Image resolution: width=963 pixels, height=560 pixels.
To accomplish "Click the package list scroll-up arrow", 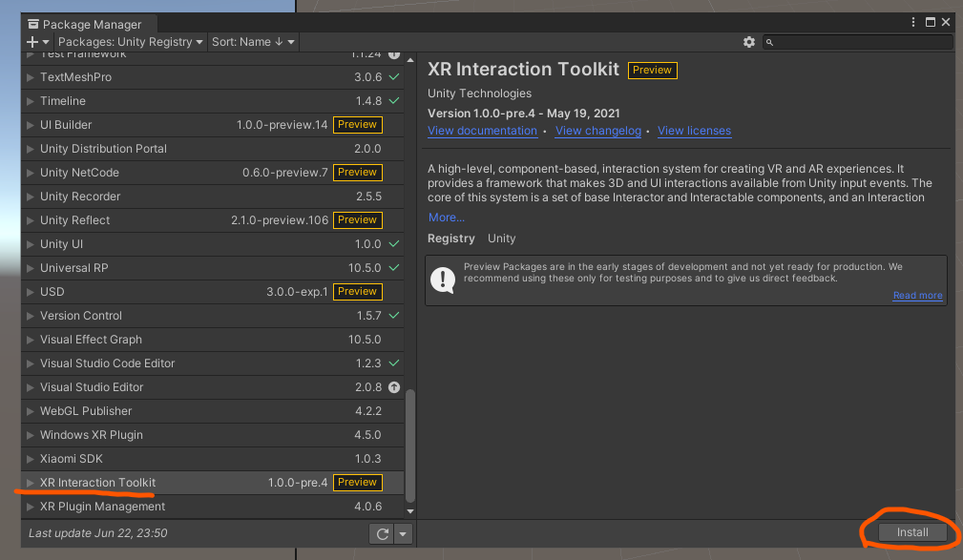I will [410, 60].
